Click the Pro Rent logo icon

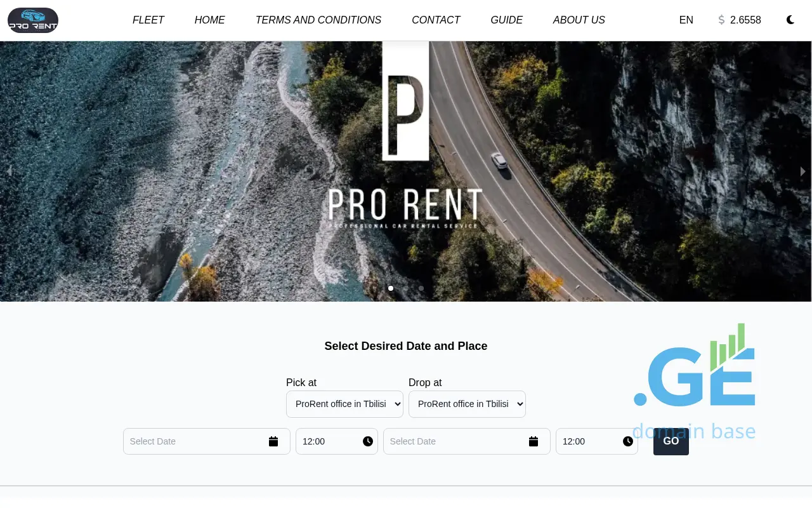click(33, 20)
